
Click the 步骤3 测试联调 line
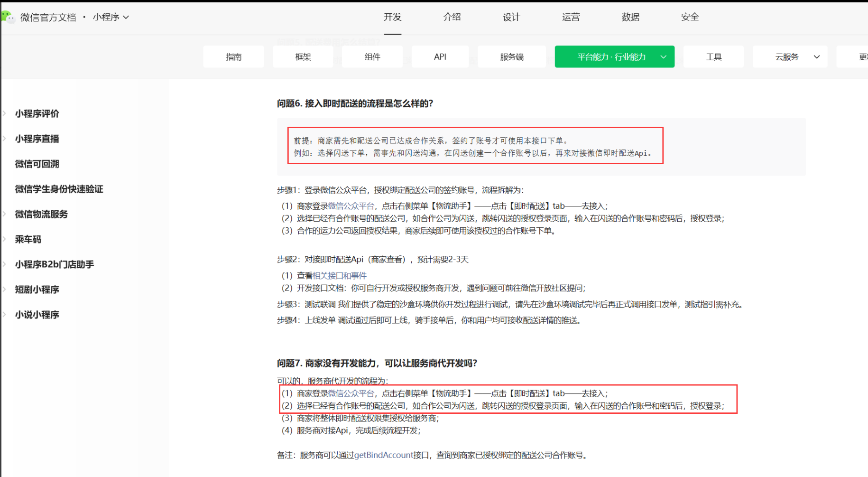[x=510, y=304]
